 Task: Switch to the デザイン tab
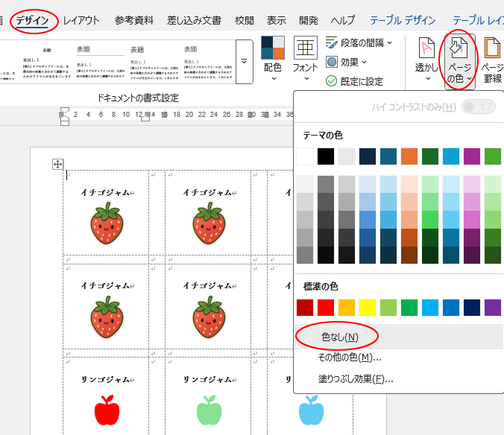point(32,21)
